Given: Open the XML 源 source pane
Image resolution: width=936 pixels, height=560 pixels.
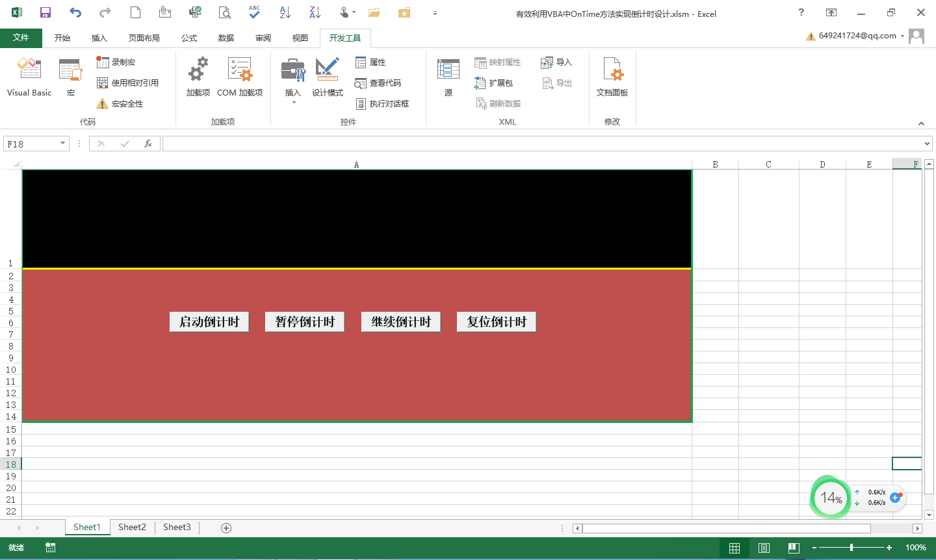Looking at the screenshot, I should coord(448,77).
